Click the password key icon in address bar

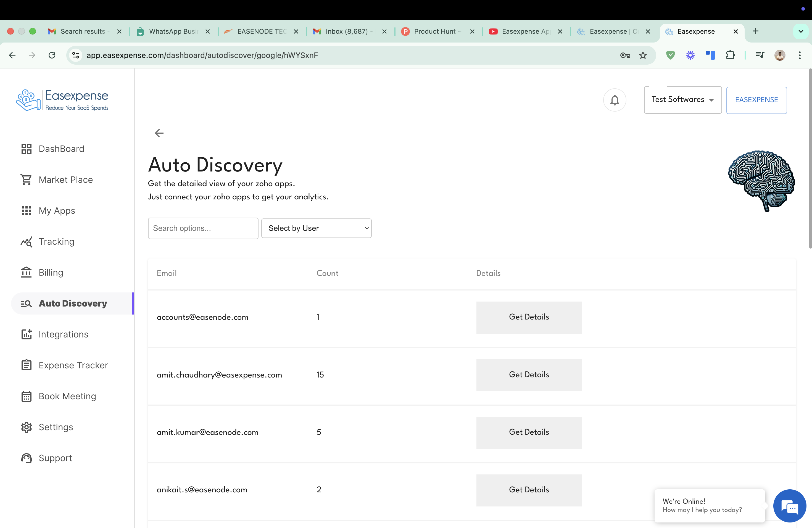pyautogui.click(x=625, y=55)
